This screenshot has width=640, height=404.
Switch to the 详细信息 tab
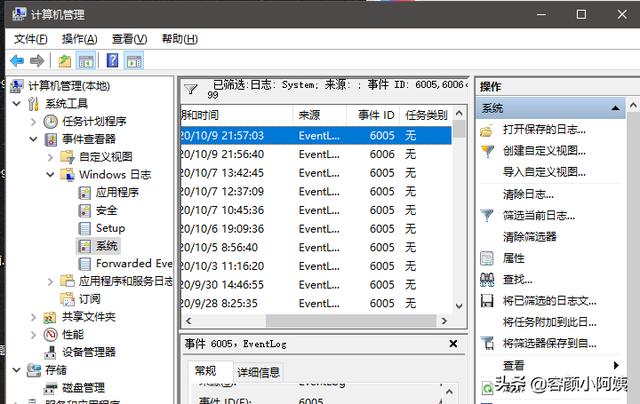point(259,372)
